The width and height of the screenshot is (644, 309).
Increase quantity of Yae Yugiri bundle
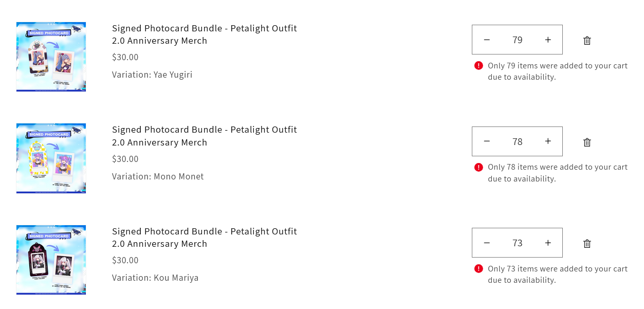[548, 40]
